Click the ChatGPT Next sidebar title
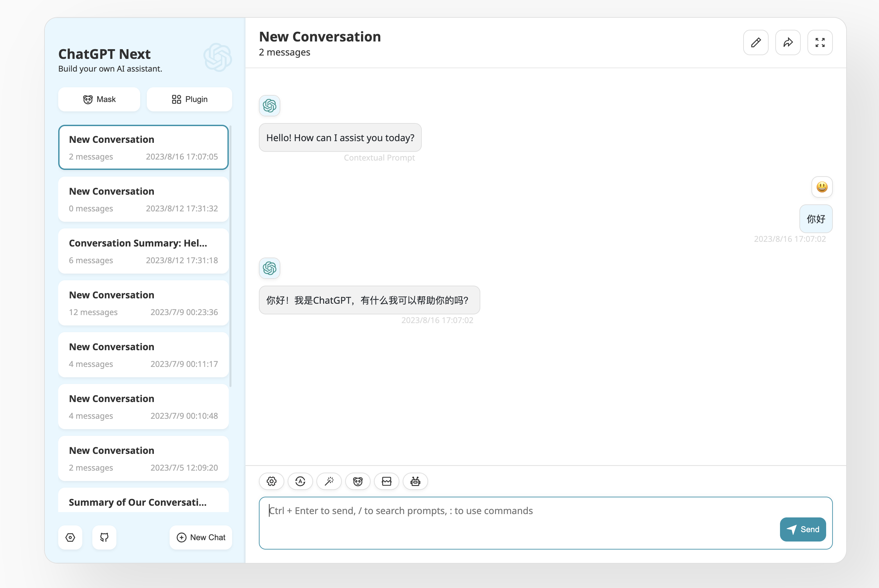Screen dimensions: 879x588 pos(104,54)
